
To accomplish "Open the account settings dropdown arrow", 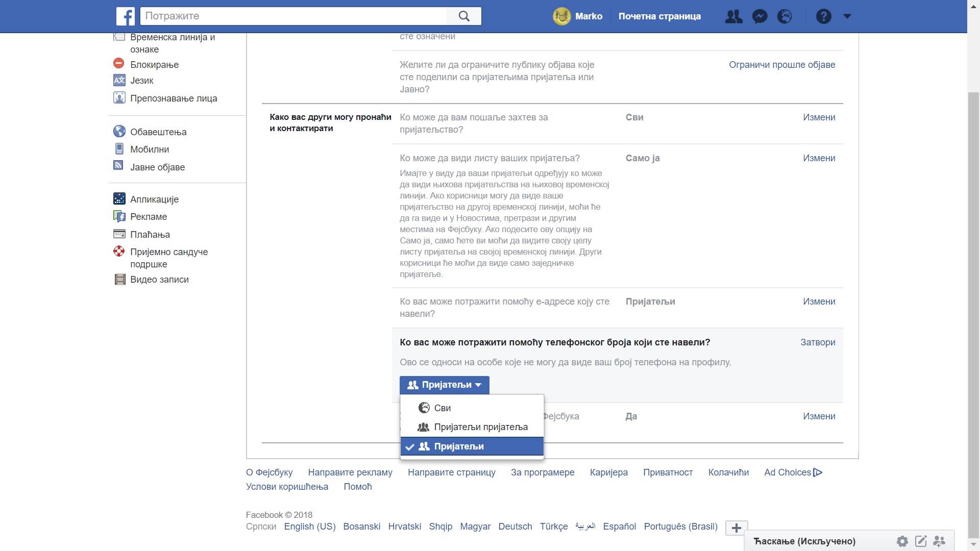I will click(x=847, y=16).
